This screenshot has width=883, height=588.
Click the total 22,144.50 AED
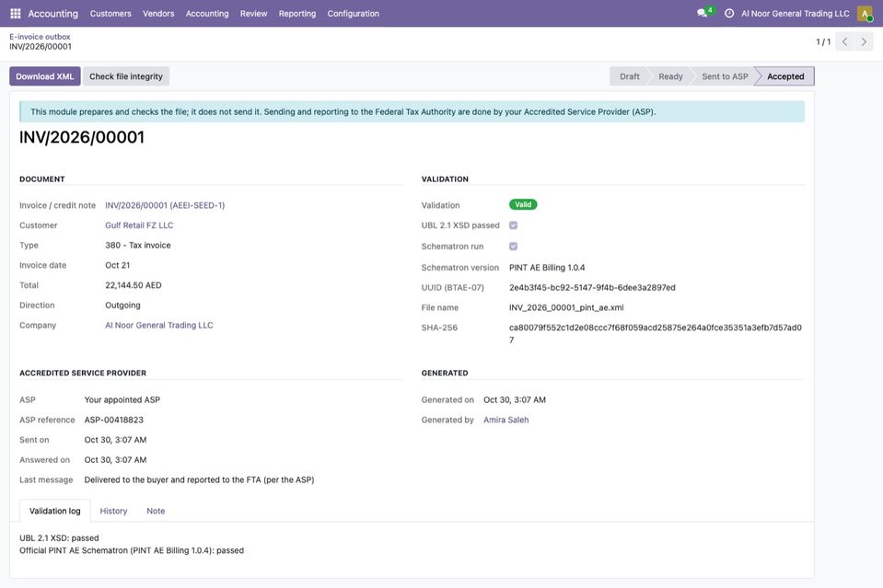tap(133, 285)
